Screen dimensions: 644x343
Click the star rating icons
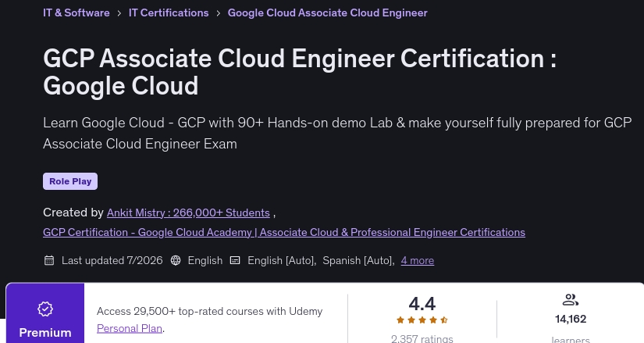click(x=422, y=320)
